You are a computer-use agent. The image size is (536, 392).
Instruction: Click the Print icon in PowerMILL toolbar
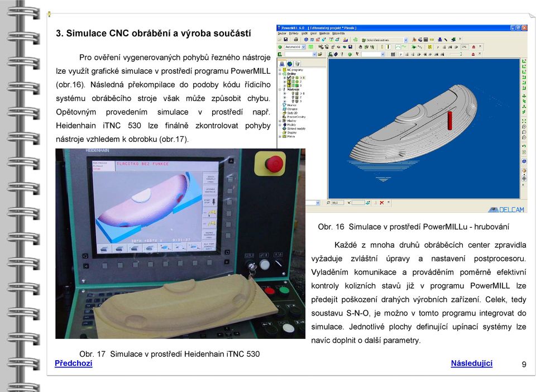(x=296, y=40)
